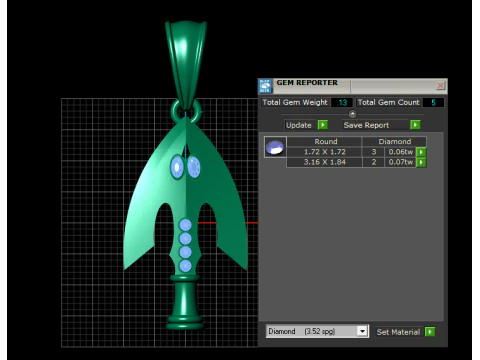Screen dimensions: 480x360
Task: Click quantity 3 in the first row
Action: tap(374, 152)
